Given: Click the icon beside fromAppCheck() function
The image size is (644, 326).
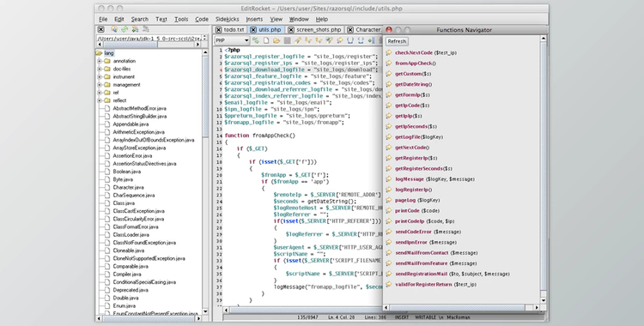Looking at the screenshot, I should (x=389, y=63).
